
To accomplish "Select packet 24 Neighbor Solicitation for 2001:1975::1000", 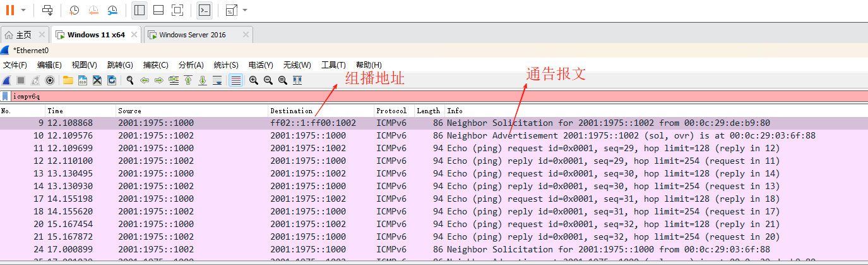I will click(434, 249).
